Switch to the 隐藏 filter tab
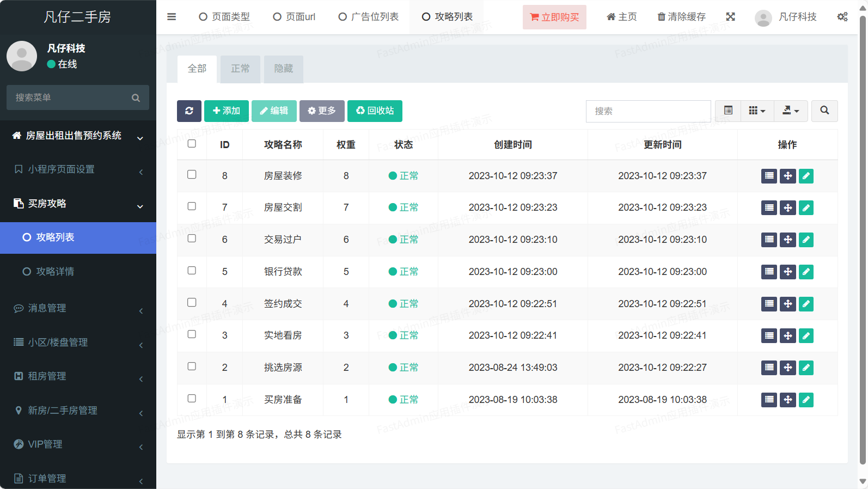This screenshot has width=868, height=489. tap(283, 69)
